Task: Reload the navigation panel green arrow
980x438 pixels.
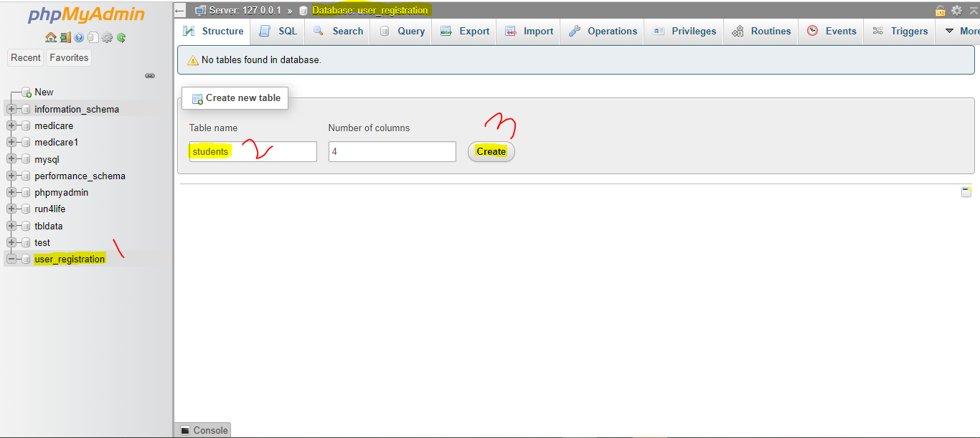Action: point(121,37)
